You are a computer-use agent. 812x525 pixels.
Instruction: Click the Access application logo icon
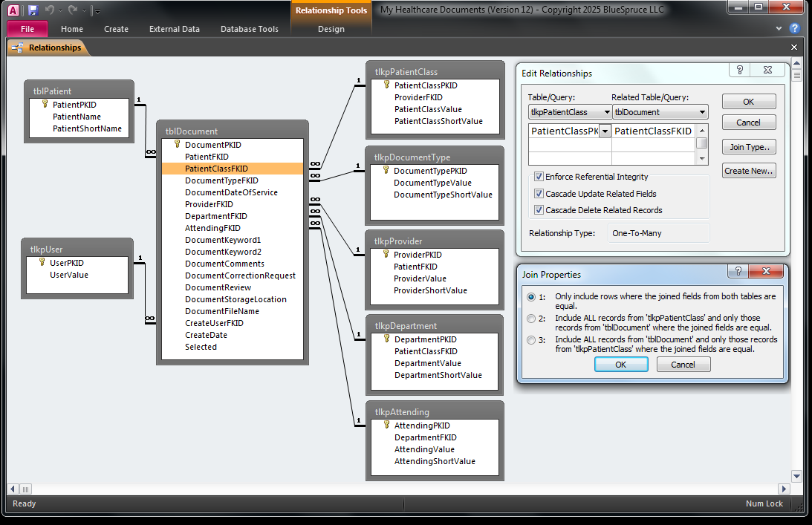[x=13, y=10]
